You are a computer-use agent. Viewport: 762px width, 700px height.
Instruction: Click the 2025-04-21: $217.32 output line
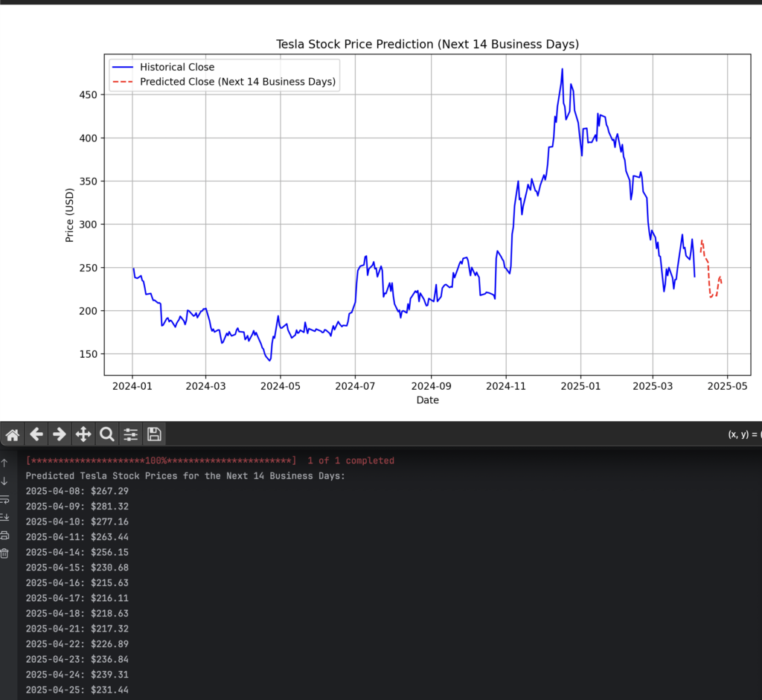[77, 629]
